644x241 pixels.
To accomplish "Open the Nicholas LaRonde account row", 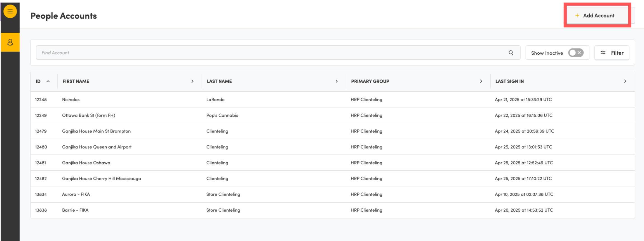I will [x=71, y=99].
